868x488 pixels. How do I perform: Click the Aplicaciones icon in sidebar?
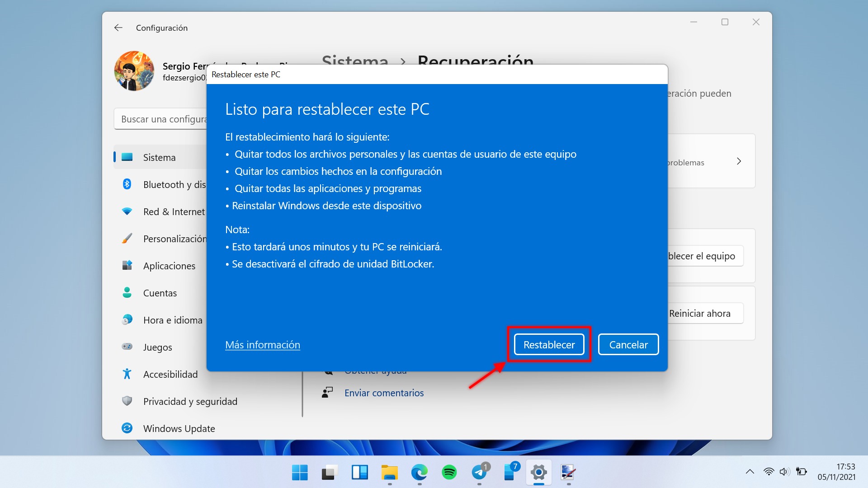127,265
